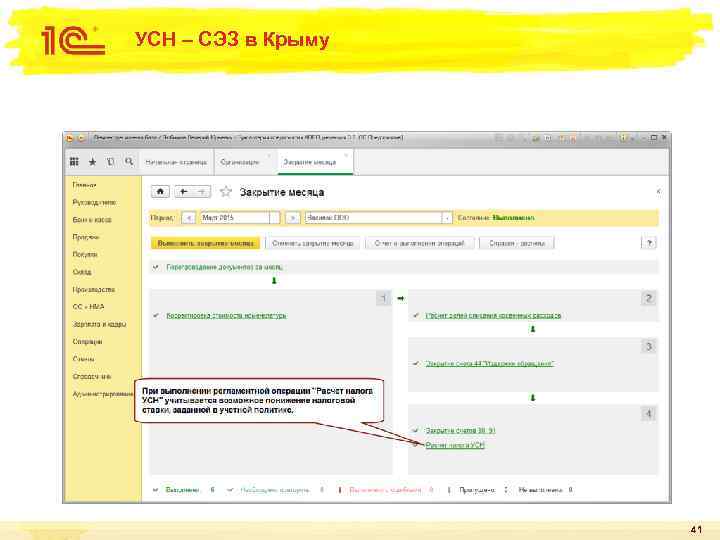Click Необходимо повторить legend text
The image size is (720, 540).
[275, 490]
